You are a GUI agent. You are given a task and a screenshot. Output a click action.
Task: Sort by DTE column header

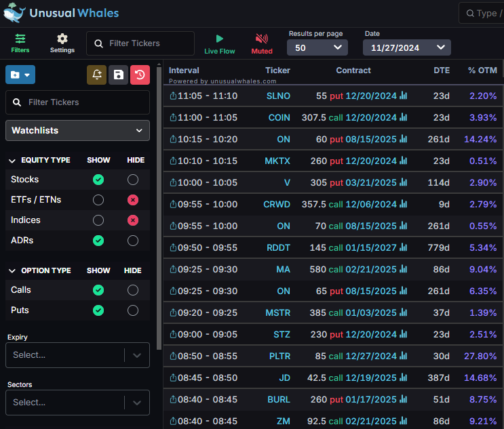442,70
